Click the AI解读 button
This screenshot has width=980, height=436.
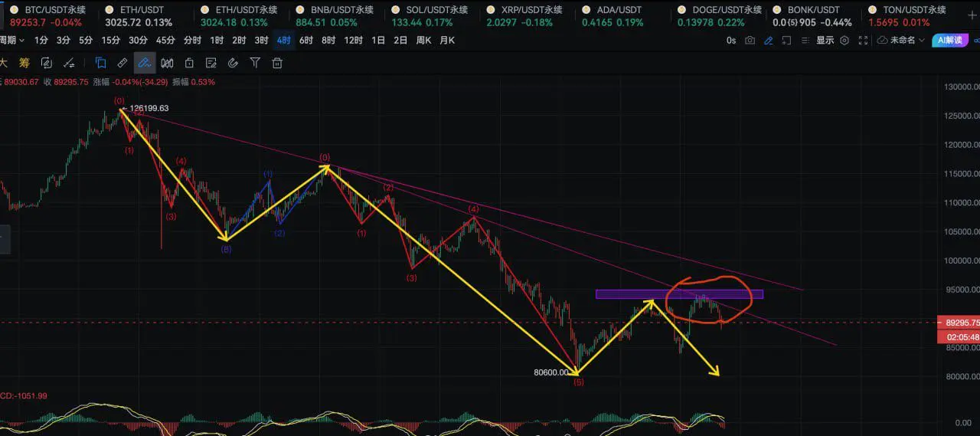(950, 41)
